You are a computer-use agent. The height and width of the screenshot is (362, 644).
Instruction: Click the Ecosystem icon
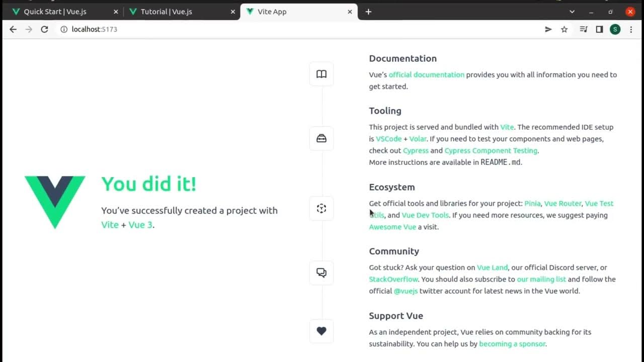321,209
